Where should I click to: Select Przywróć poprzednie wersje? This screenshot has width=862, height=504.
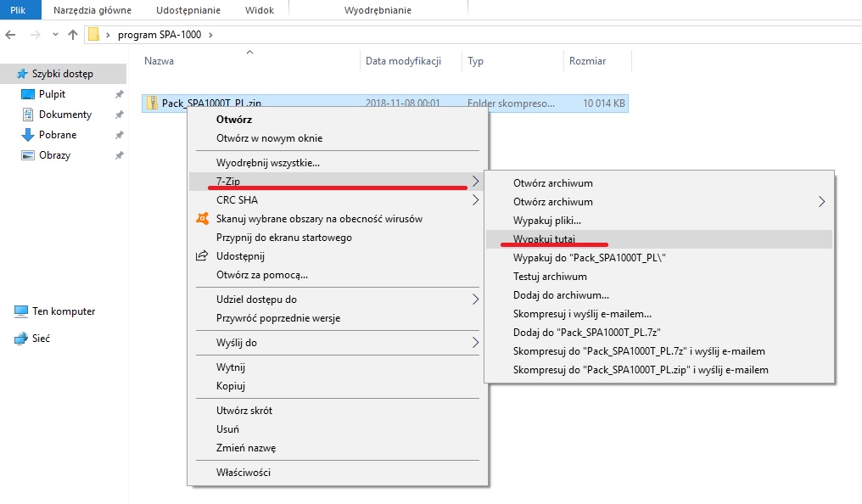[x=278, y=318]
